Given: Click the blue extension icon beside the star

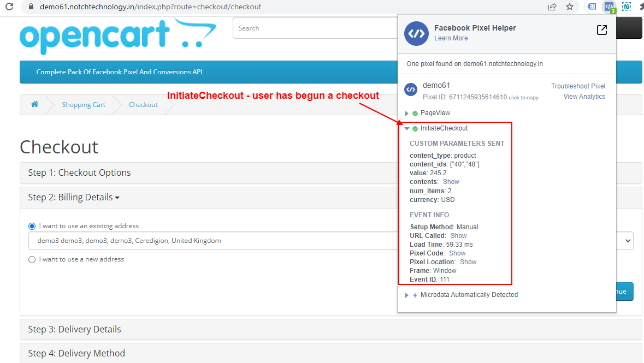Looking at the screenshot, I should (592, 7).
